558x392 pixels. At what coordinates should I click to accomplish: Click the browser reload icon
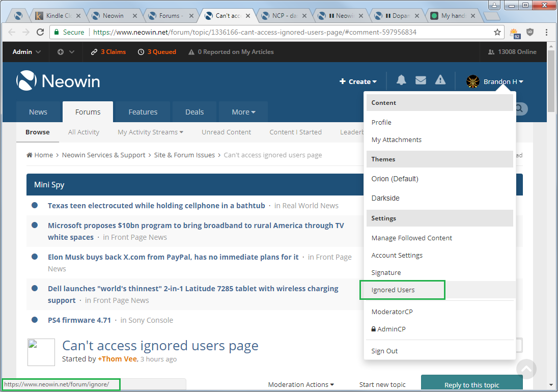40,32
